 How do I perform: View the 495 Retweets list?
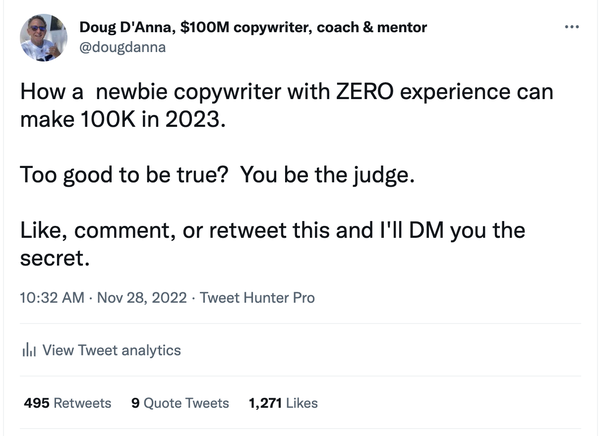67,403
